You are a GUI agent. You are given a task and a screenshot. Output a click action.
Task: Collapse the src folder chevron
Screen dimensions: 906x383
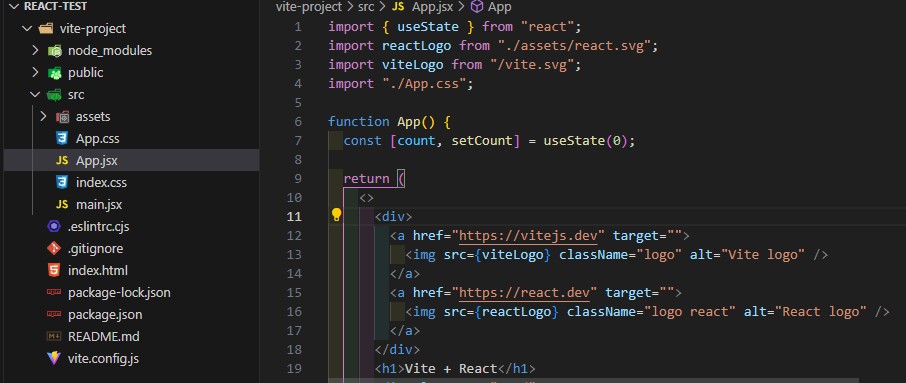(x=35, y=94)
